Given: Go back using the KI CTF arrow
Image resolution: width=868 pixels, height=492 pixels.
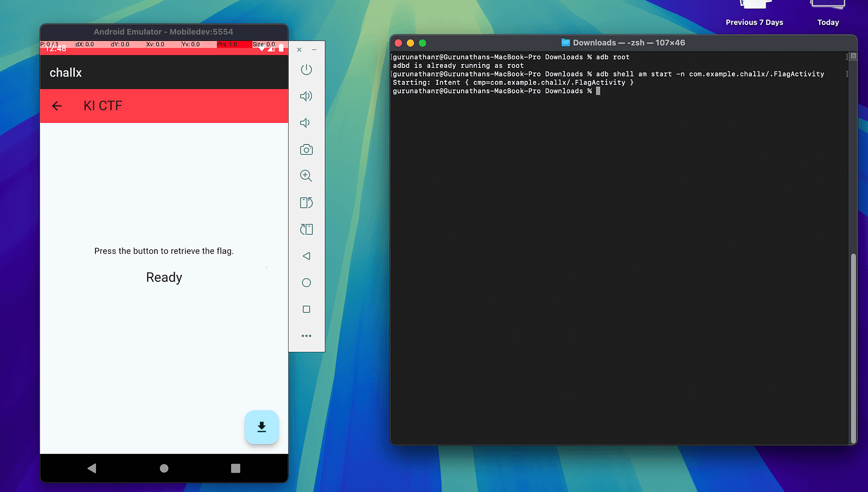Looking at the screenshot, I should coord(57,106).
